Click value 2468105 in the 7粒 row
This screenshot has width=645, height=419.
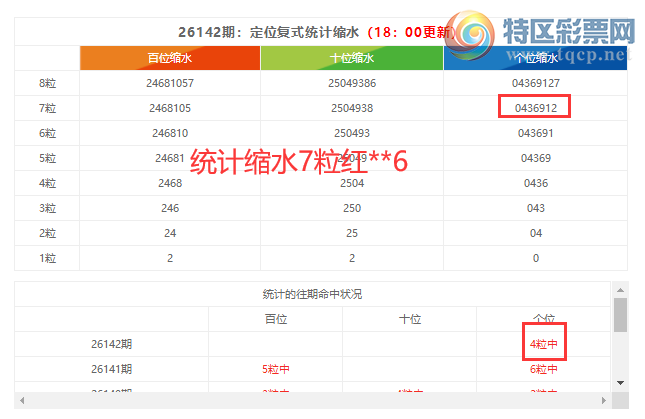pos(170,108)
